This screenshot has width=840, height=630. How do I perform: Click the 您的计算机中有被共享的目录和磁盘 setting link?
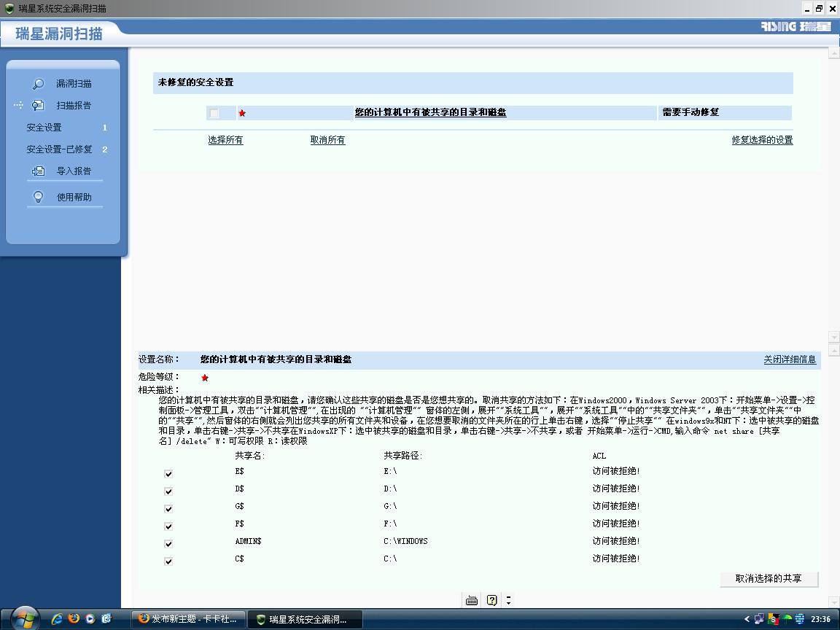[431, 112]
